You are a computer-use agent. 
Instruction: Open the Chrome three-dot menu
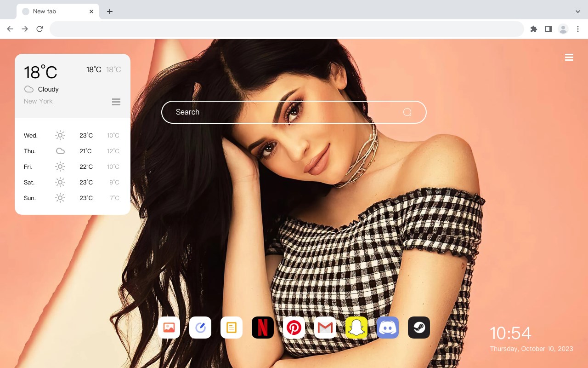[x=578, y=29]
